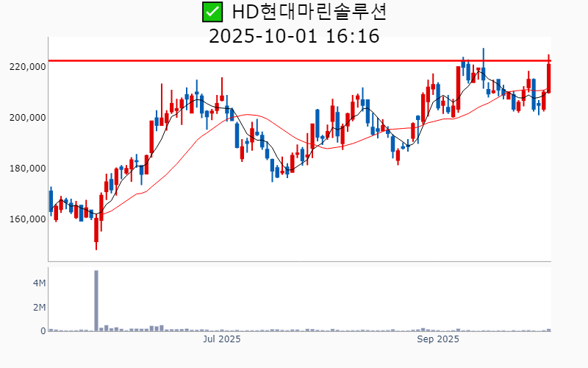Click the red horizontal resistance line

[x=294, y=60]
